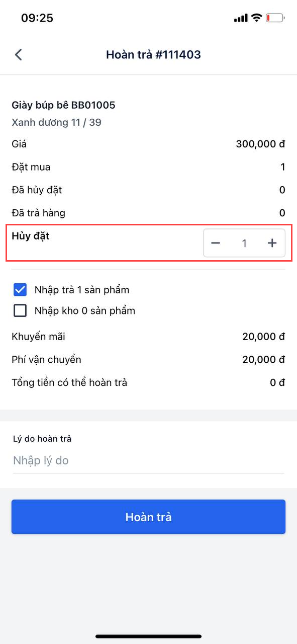Focus the Nhập lý do input field

tap(148, 460)
